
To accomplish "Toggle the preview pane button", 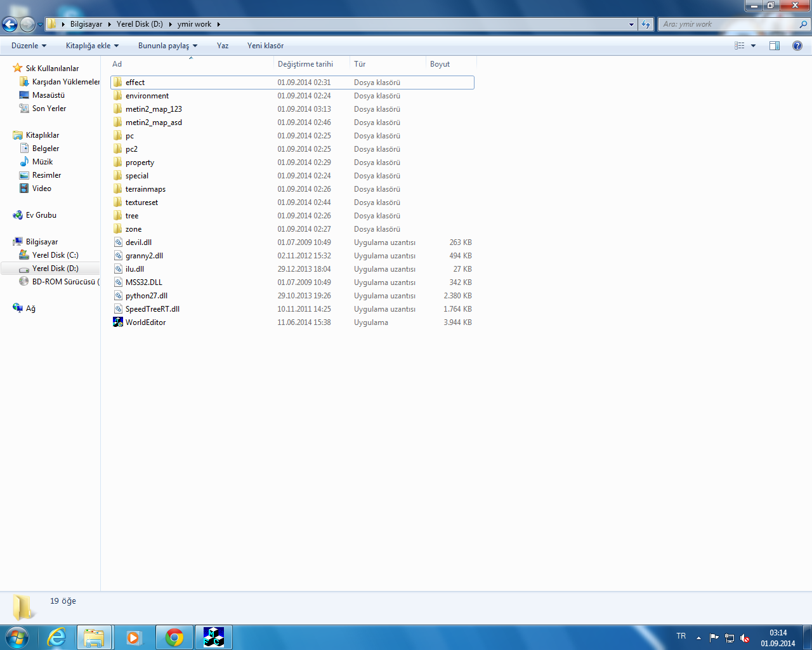I will [x=775, y=46].
